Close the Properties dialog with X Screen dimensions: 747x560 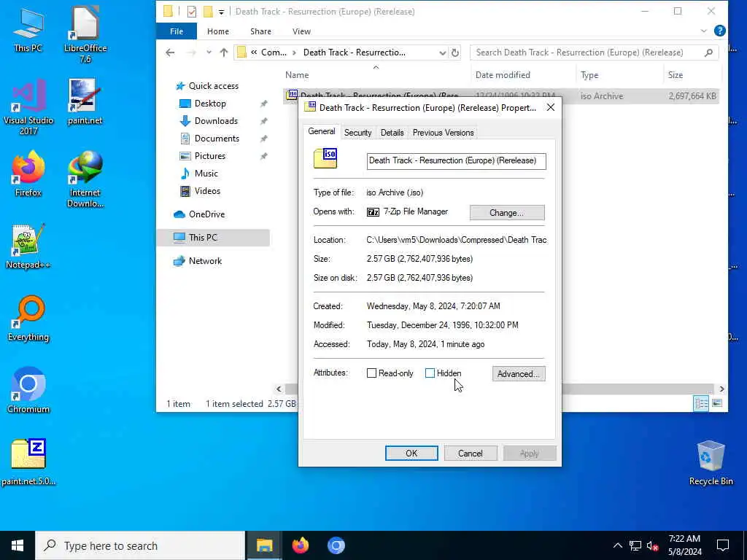click(550, 108)
